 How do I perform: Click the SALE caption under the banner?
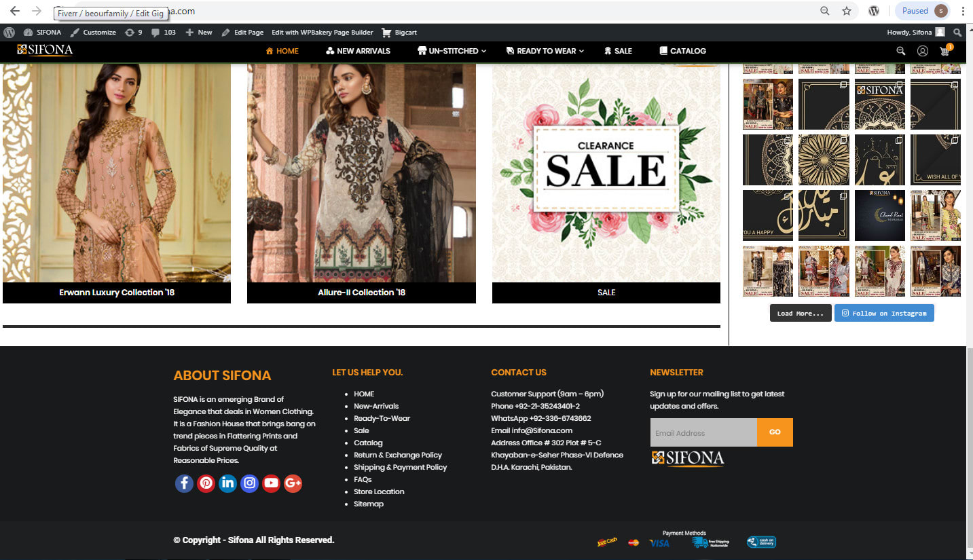pos(606,293)
